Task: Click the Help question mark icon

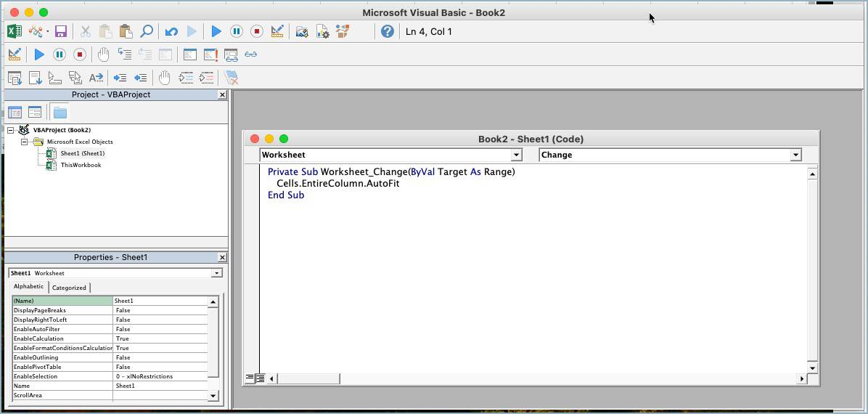Action: [x=388, y=31]
